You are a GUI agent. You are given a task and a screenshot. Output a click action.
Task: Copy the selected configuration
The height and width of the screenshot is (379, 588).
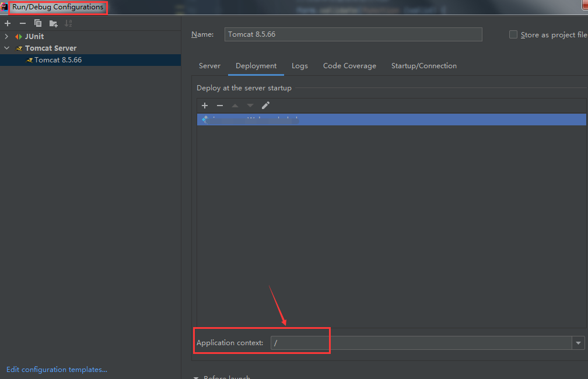coord(38,23)
